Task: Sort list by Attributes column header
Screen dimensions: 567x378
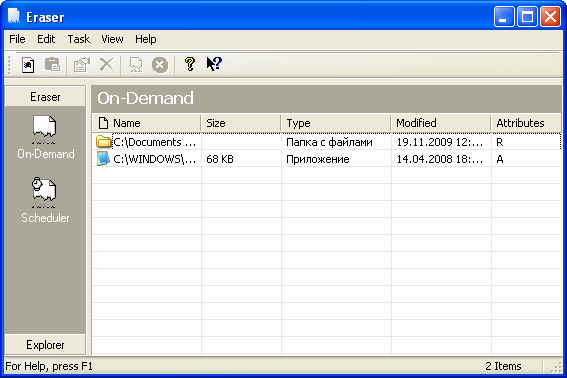Action: pos(526,123)
